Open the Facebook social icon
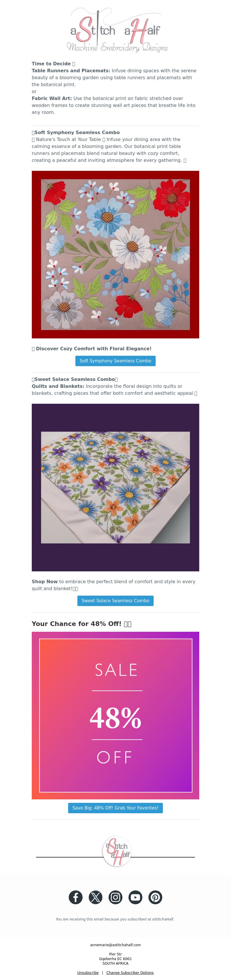The image size is (231, 980). 76,897
